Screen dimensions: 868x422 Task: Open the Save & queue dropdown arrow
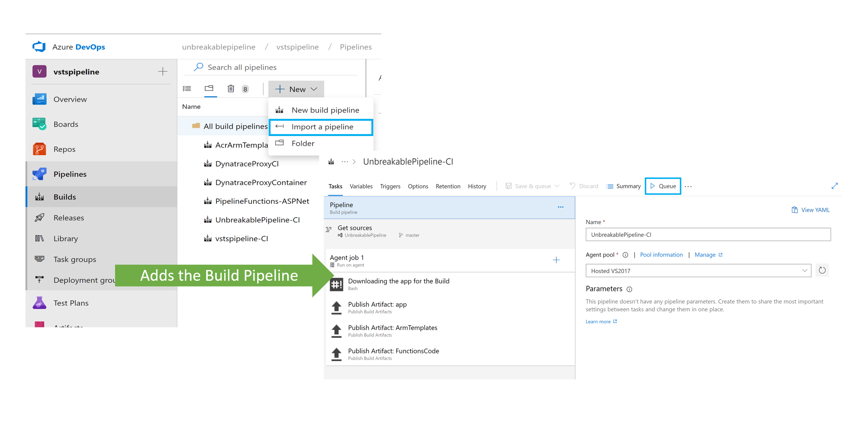557,186
